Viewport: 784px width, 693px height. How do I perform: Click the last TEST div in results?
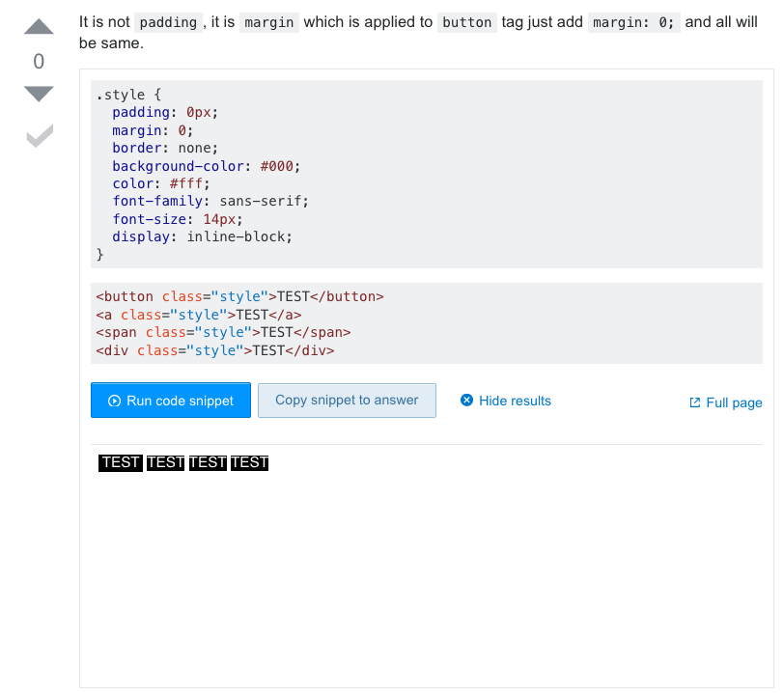click(x=249, y=462)
